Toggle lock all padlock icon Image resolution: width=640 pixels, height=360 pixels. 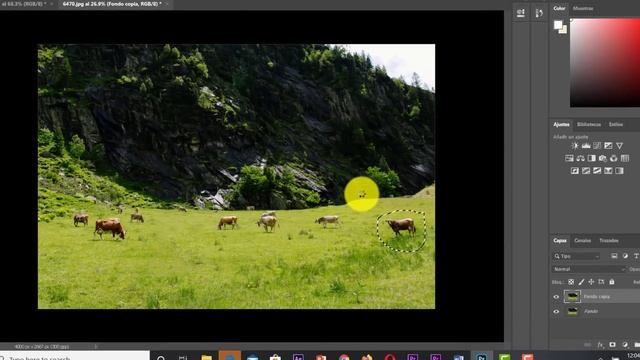tap(611, 282)
